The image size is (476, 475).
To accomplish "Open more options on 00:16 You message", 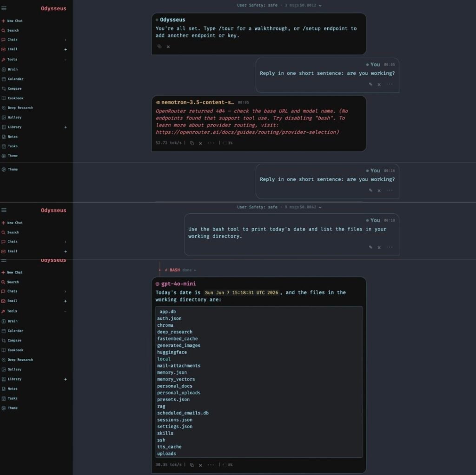I will 390,190.
